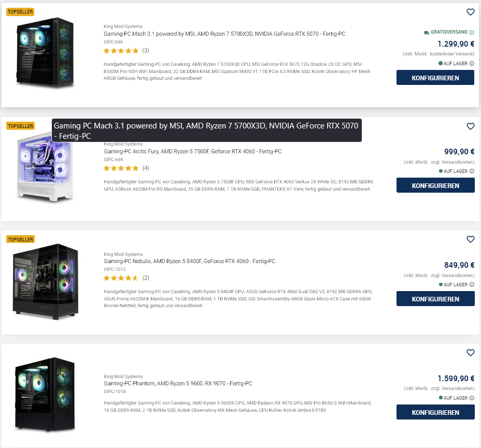Click Auf Lager info icon for Nebulix
The height and width of the screenshot is (448, 481).
pos(472,284)
